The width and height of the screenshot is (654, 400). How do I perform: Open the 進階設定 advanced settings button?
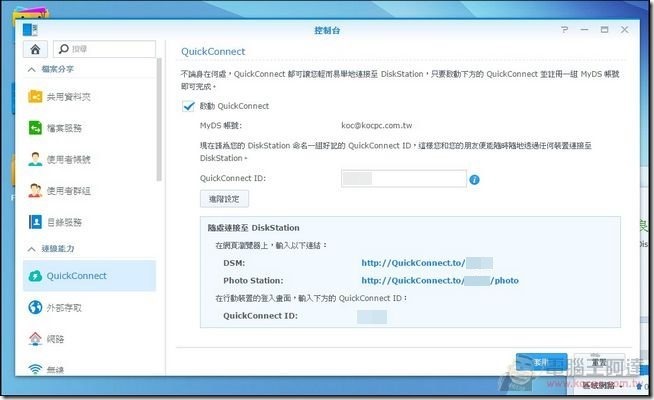(224, 199)
